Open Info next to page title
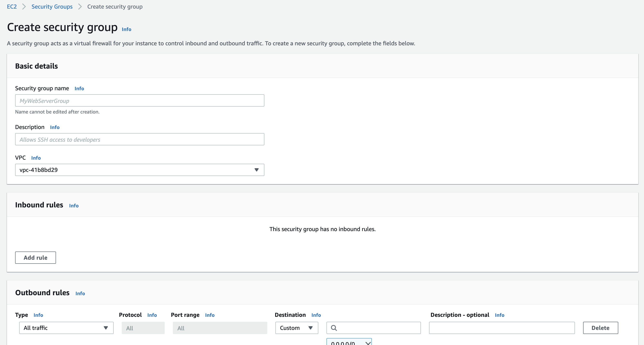 (126, 29)
